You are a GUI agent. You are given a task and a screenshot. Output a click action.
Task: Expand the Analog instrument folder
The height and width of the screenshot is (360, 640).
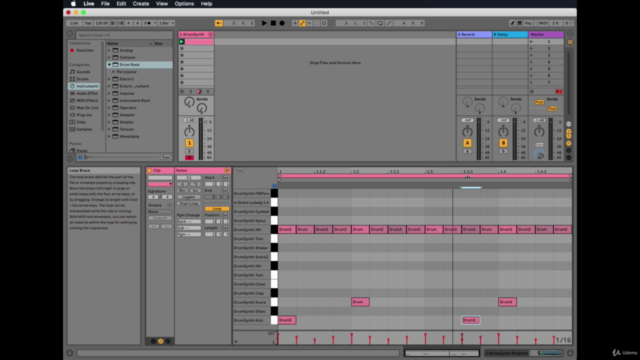coord(109,50)
